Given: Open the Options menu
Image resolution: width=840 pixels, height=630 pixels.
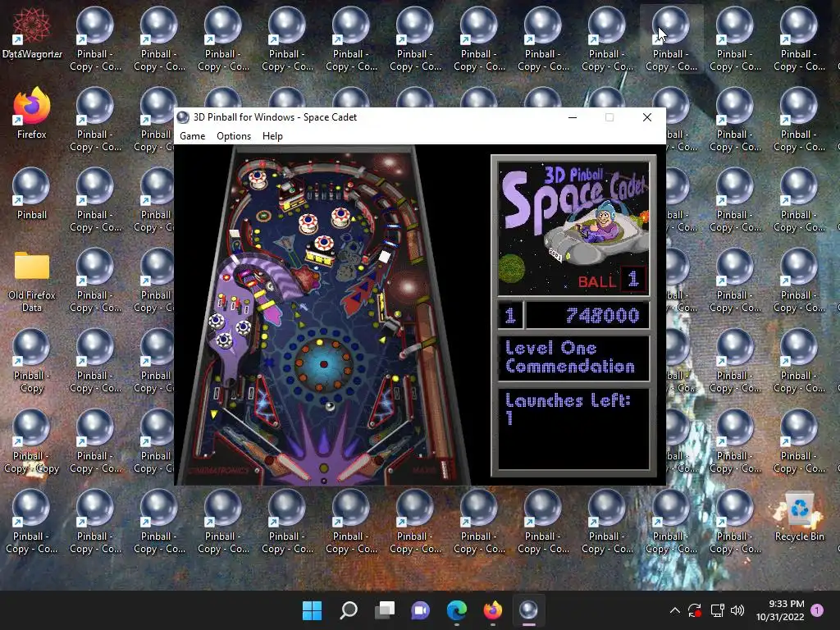Looking at the screenshot, I should tap(234, 136).
